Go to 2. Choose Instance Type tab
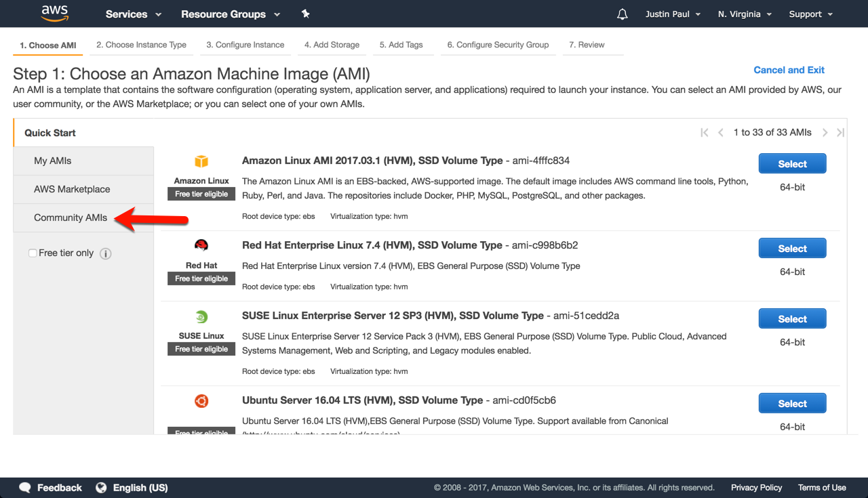This screenshot has height=498, width=868. [141, 45]
